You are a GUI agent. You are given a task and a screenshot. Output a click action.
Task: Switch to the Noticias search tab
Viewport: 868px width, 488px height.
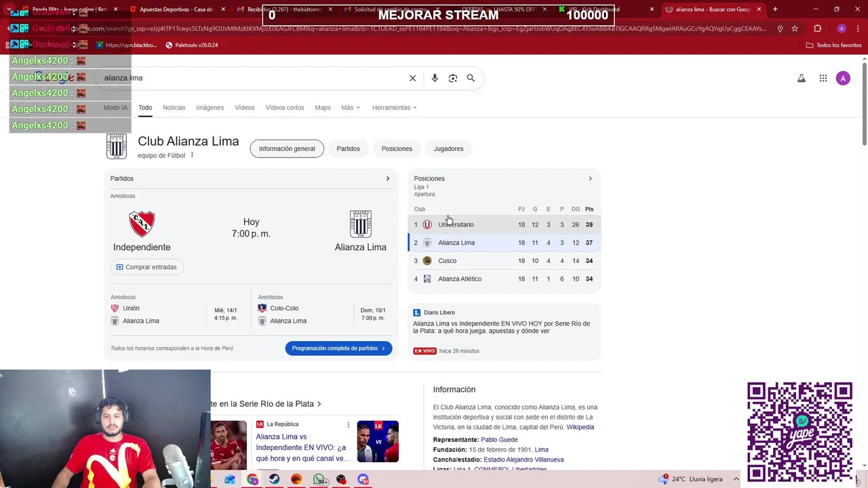tap(174, 108)
